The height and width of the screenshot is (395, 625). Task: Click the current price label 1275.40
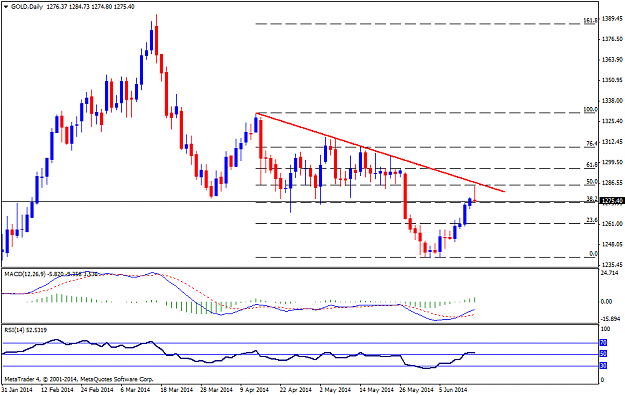[612, 200]
